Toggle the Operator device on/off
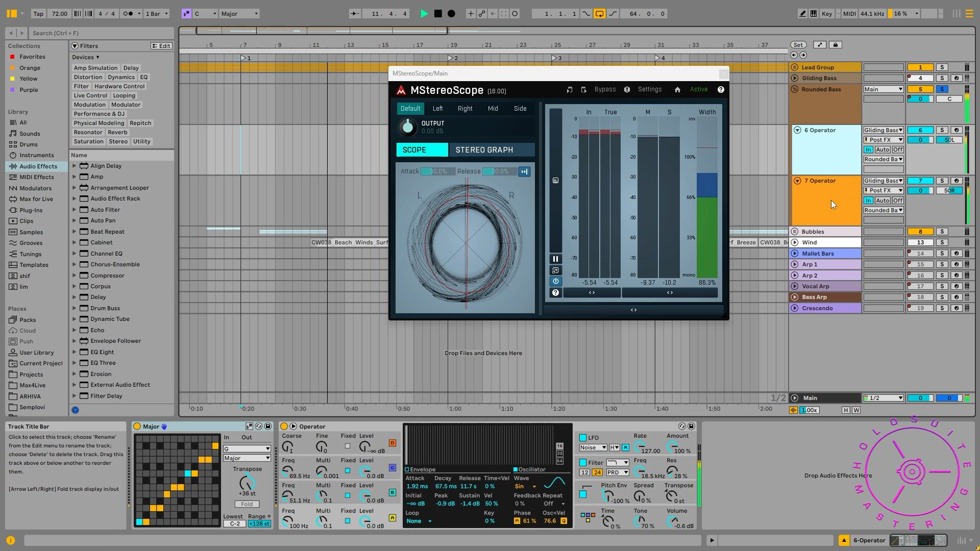 coord(284,427)
